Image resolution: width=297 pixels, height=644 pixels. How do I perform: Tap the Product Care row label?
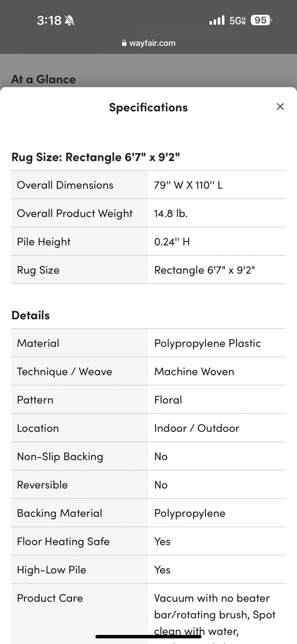50,598
